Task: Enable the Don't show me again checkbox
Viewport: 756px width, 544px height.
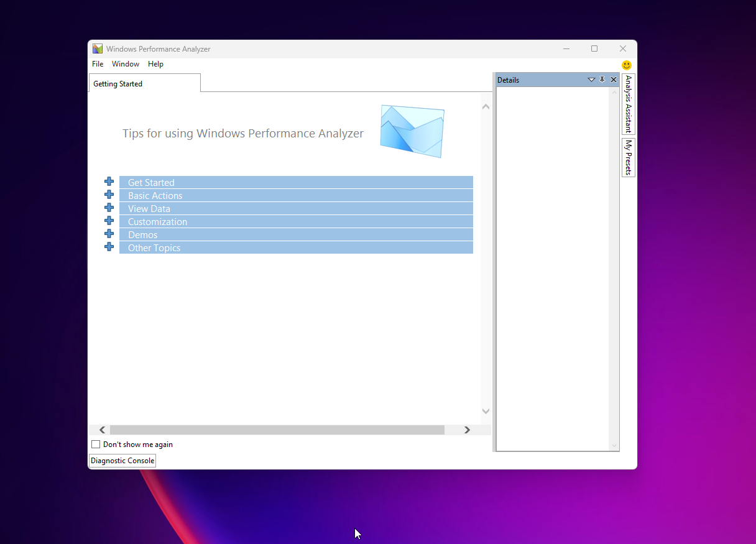Action: pyautogui.click(x=96, y=445)
